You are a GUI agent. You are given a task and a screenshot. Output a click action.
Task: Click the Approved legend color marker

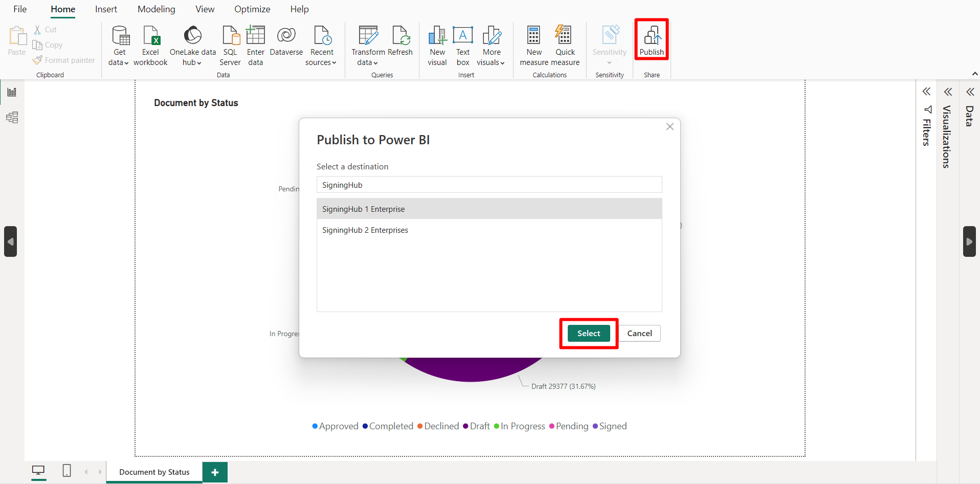point(315,426)
